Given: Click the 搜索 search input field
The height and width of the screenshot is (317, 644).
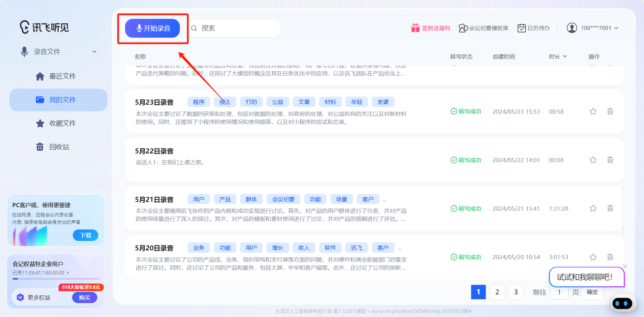Looking at the screenshot, I should coord(235,28).
